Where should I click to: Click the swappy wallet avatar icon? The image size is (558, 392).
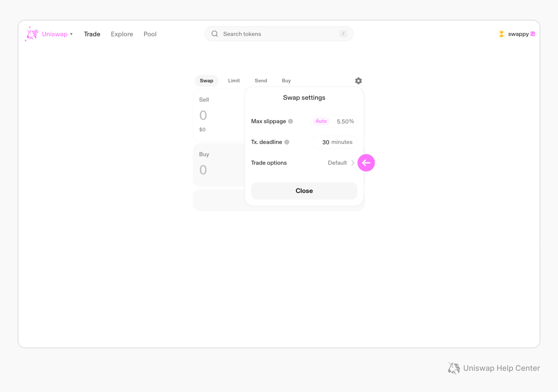(501, 34)
